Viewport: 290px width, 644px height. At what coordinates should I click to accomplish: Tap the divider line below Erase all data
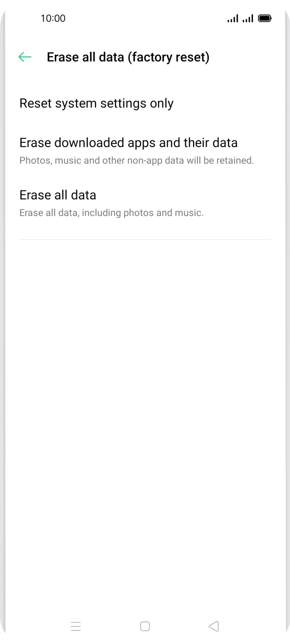pyautogui.click(x=145, y=238)
